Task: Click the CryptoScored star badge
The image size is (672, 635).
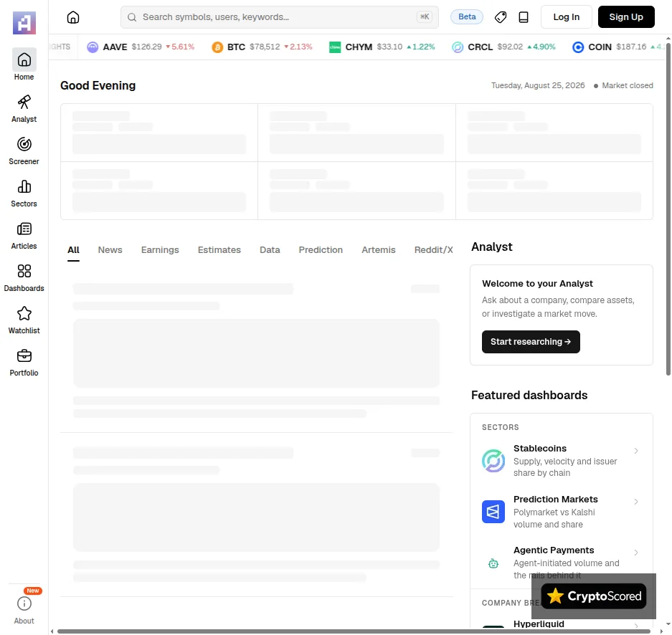Action: point(594,596)
